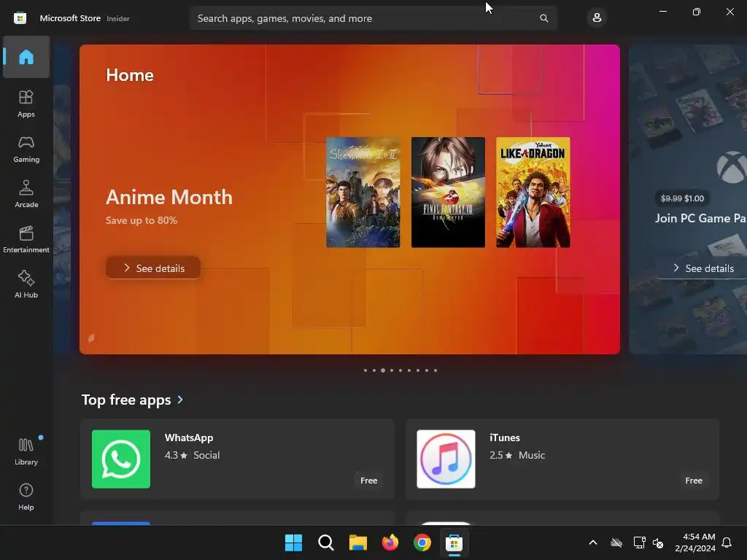The image size is (747, 560).
Task: Open the Windows Start menu
Action: point(293,542)
